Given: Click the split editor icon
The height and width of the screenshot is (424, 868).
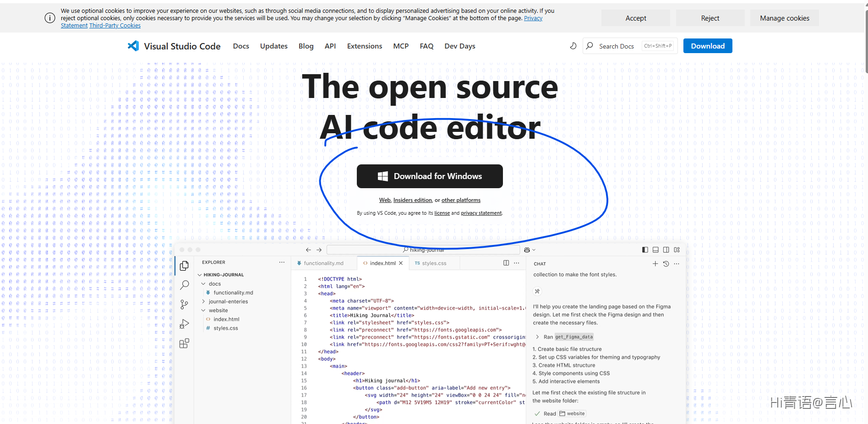Looking at the screenshot, I should coord(506,263).
